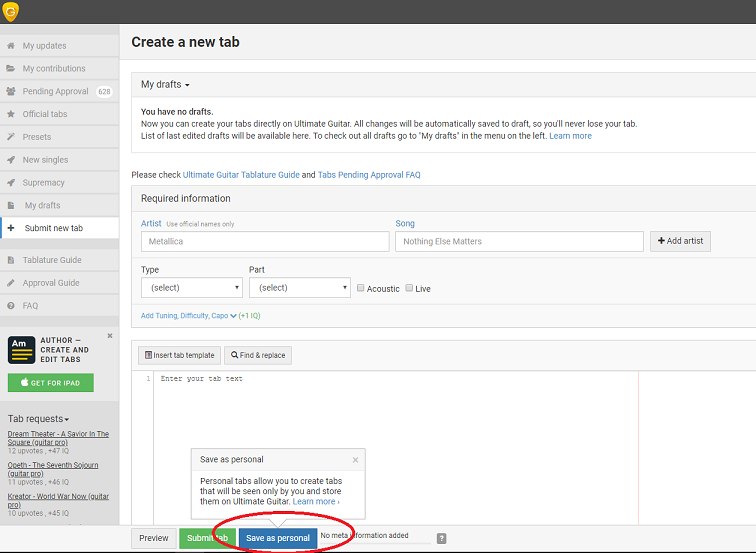This screenshot has height=553, width=756.
Task: Click the Approval Guide pencil icon
Action: coord(11,283)
